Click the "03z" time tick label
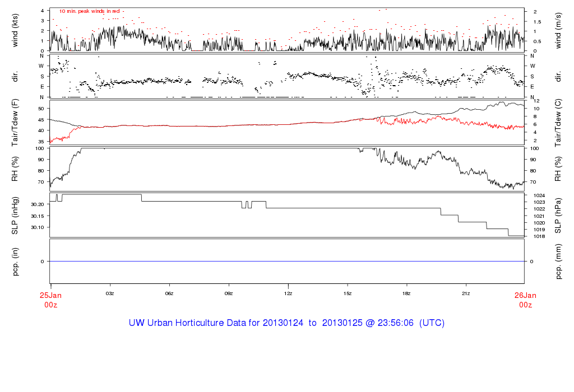The height and width of the screenshot is (392, 574). (x=110, y=293)
